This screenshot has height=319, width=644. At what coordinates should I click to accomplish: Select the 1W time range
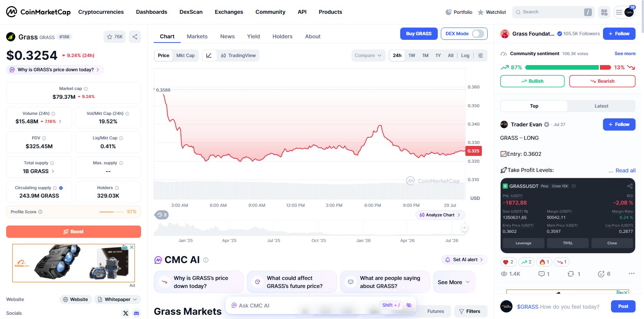click(412, 56)
